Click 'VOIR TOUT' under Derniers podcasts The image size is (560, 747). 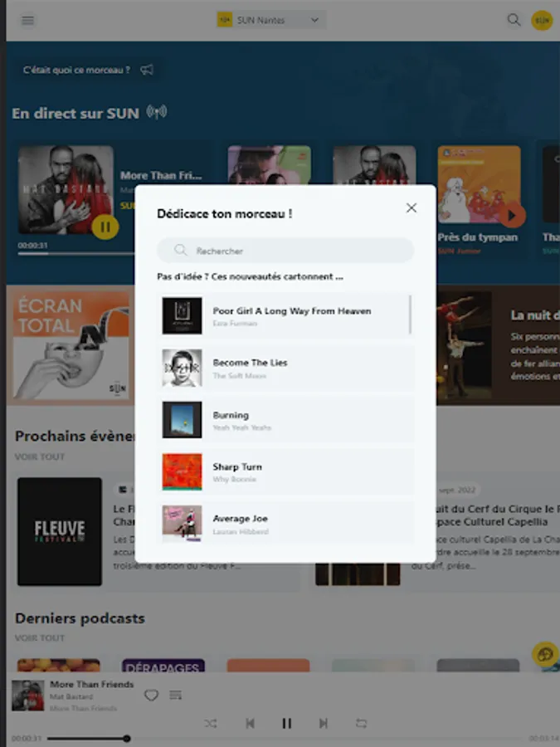(x=40, y=637)
